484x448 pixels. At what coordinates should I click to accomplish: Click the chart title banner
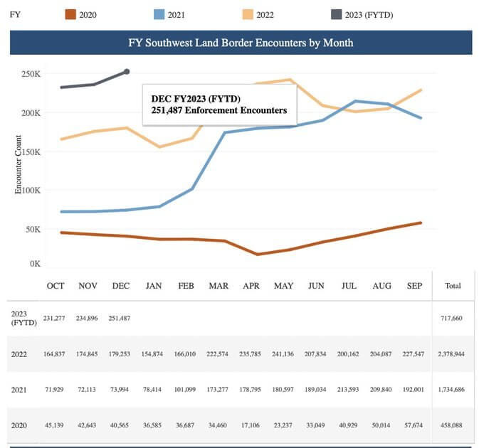[241, 43]
